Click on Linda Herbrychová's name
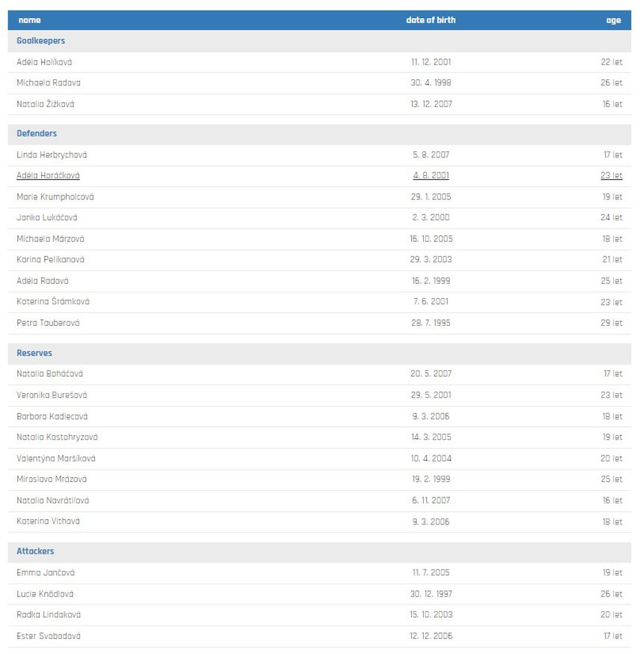Screen dimensions: 644x654 click(x=52, y=154)
